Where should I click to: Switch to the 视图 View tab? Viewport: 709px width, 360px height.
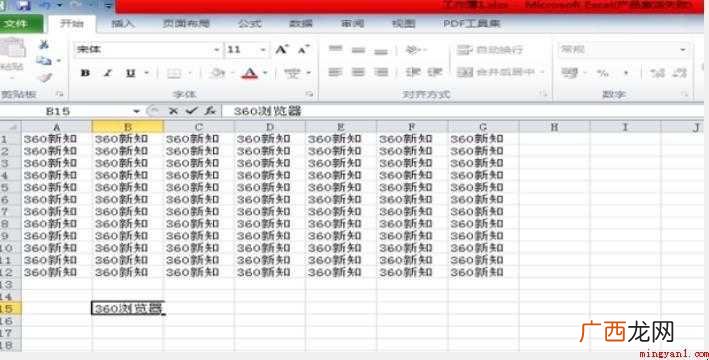click(403, 24)
